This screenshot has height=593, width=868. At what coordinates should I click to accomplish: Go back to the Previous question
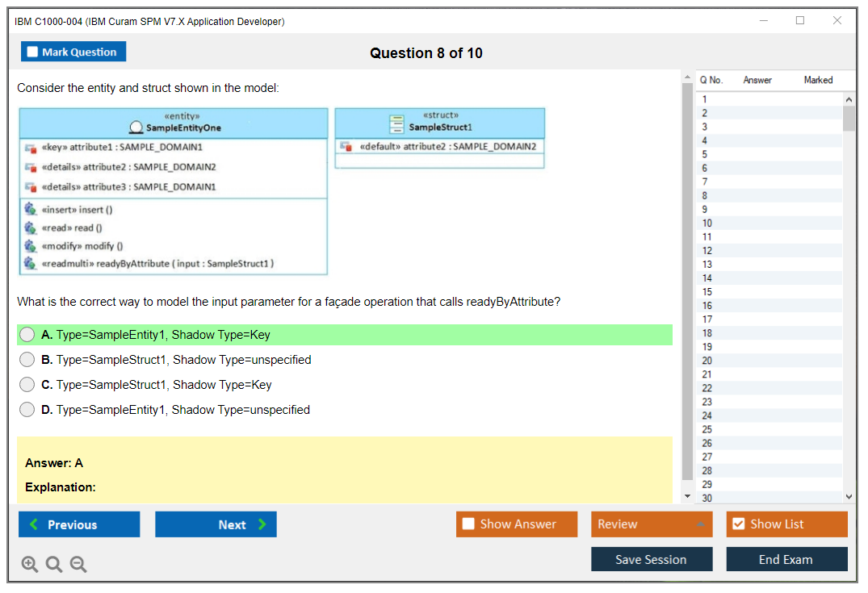[79, 524]
